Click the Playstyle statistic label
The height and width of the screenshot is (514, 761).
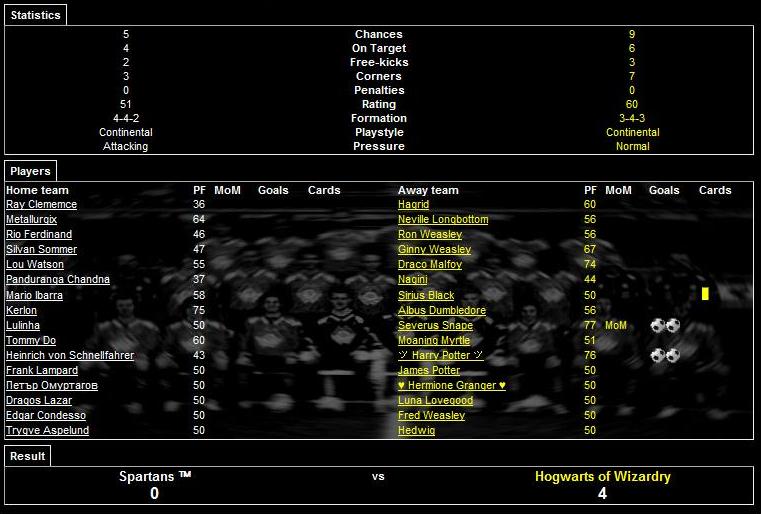click(x=379, y=133)
